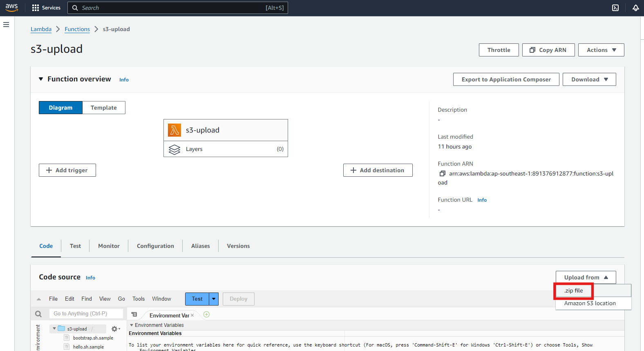The image size is (644, 351).
Task: Click the Copy ARN button
Action: point(548,50)
